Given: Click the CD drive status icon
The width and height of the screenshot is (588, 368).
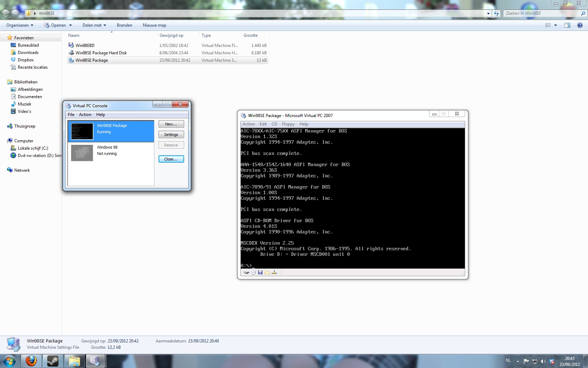Looking at the screenshot, I should pyautogui.click(x=253, y=272).
